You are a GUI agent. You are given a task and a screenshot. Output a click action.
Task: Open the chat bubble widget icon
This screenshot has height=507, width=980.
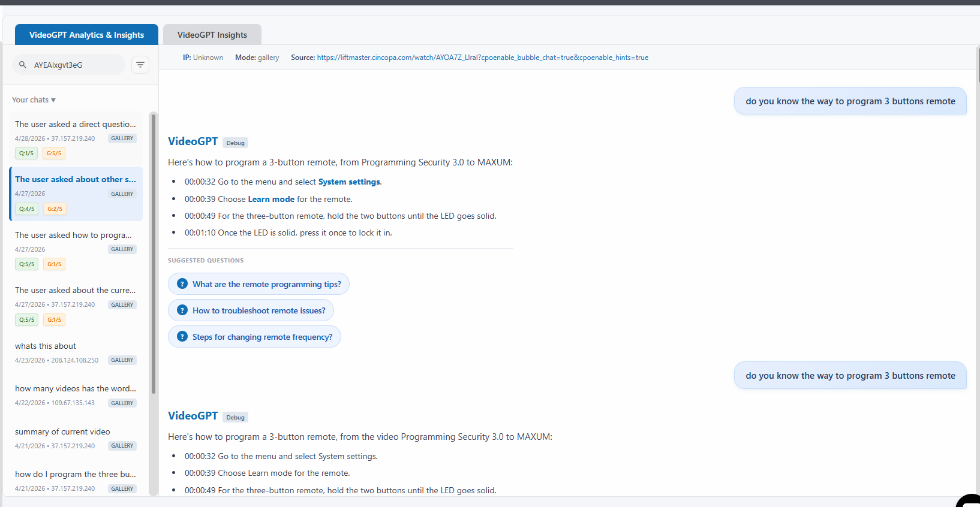969,501
